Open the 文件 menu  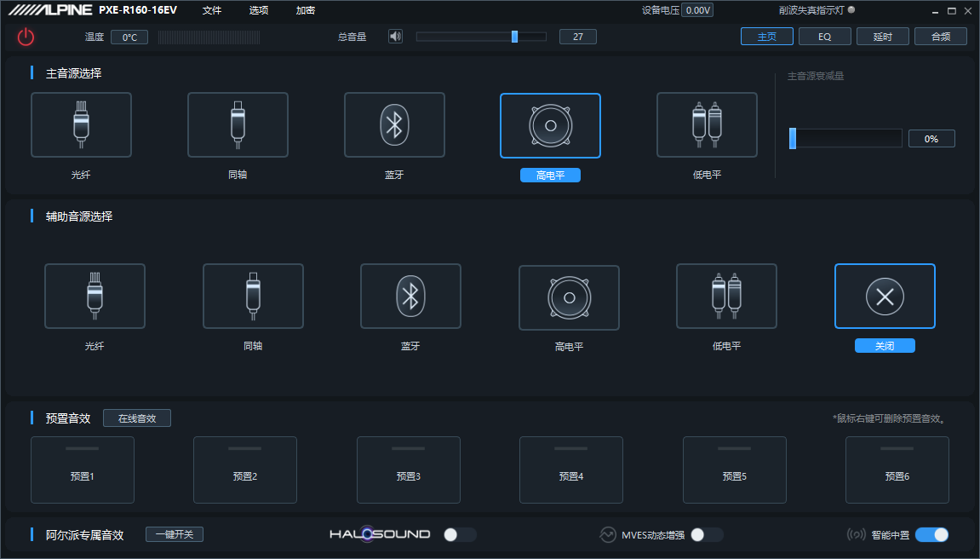pos(212,10)
